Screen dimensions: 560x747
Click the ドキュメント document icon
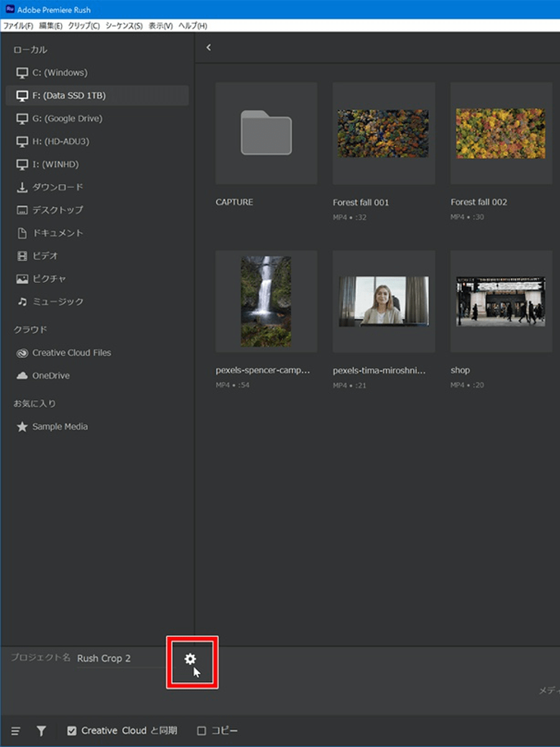[22, 233]
